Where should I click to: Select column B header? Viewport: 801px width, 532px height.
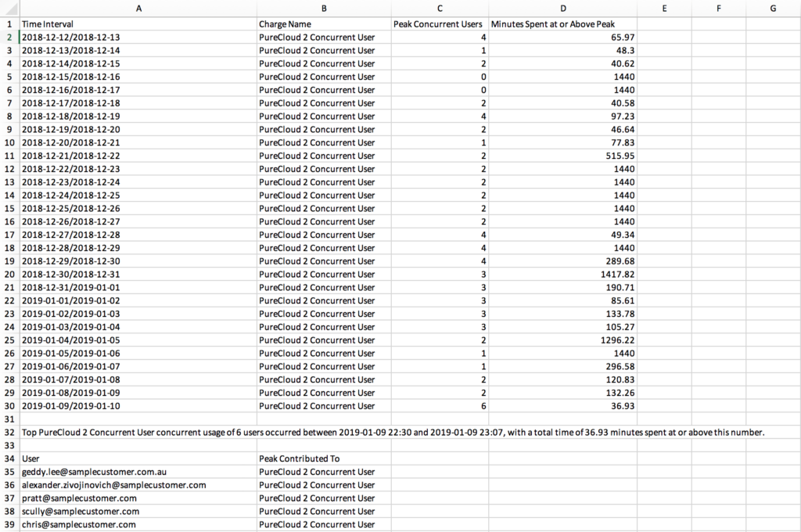coord(324,8)
